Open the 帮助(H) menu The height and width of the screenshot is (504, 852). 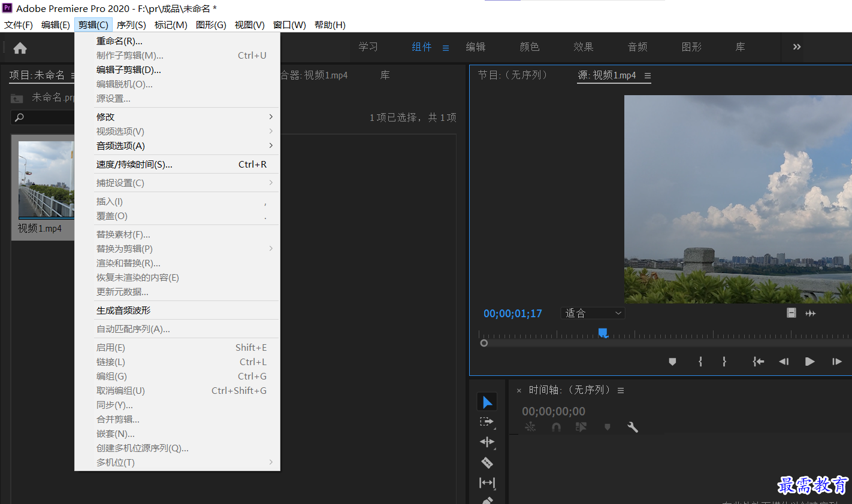pyautogui.click(x=330, y=25)
